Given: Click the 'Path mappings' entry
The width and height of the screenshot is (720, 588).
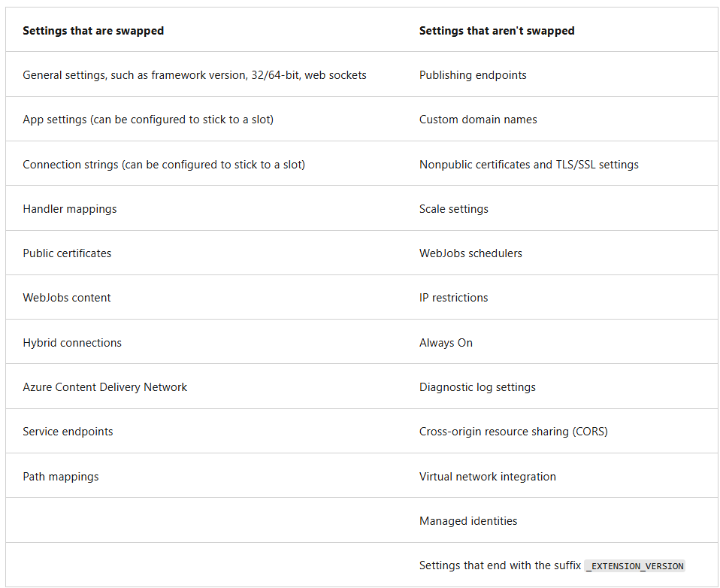Looking at the screenshot, I should pos(61,477).
